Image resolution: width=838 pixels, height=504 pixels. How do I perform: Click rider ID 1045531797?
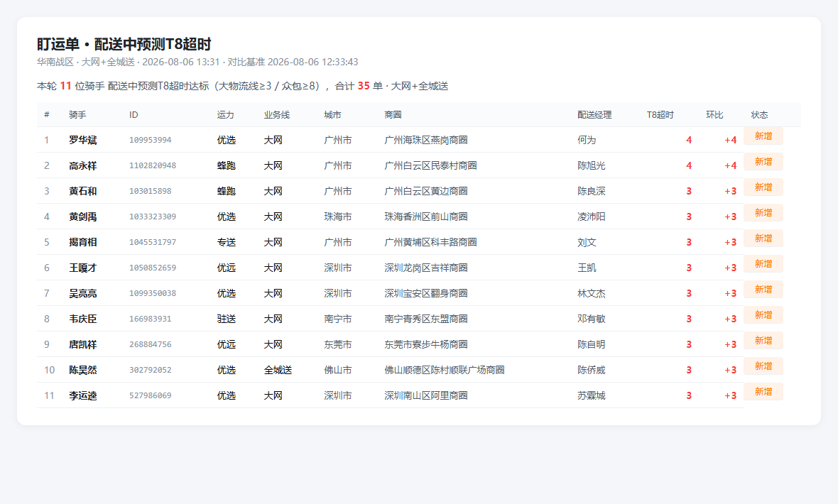pos(152,242)
